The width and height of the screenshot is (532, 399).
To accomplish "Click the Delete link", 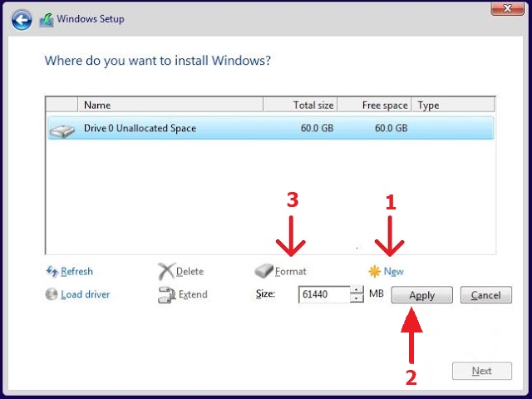I will tap(190, 272).
